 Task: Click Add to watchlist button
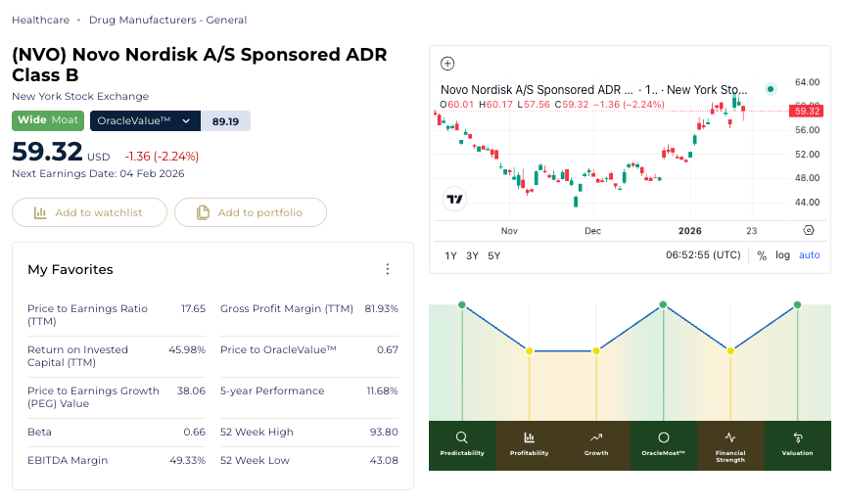click(x=89, y=212)
